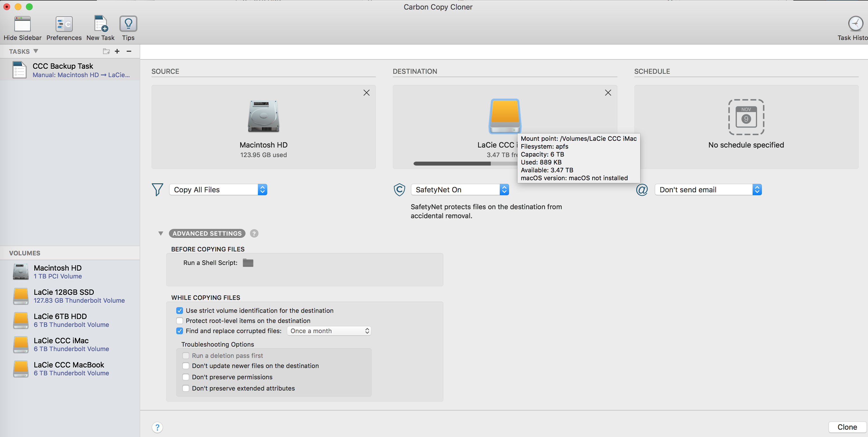The height and width of the screenshot is (437, 868).
Task: Check Run a deletion pass first
Action: [186, 355]
